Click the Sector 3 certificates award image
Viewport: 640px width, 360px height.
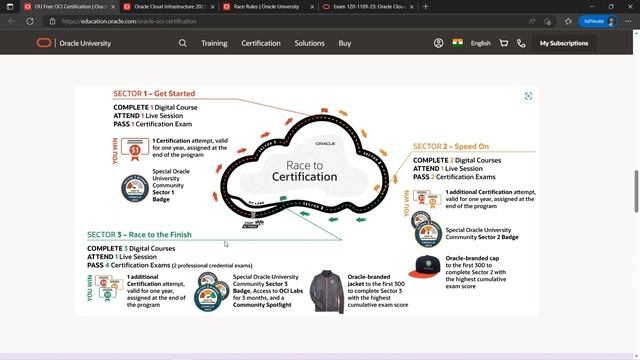click(x=109, y=288)
